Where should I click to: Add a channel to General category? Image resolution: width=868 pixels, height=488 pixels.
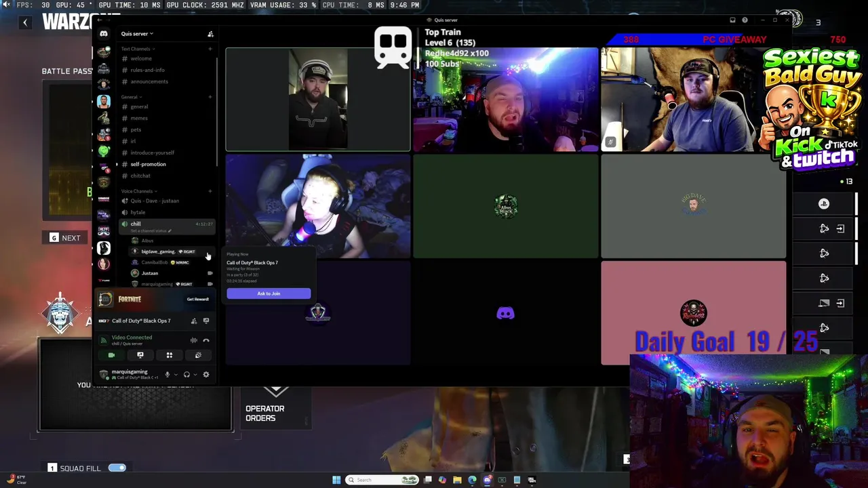[210, 97]
